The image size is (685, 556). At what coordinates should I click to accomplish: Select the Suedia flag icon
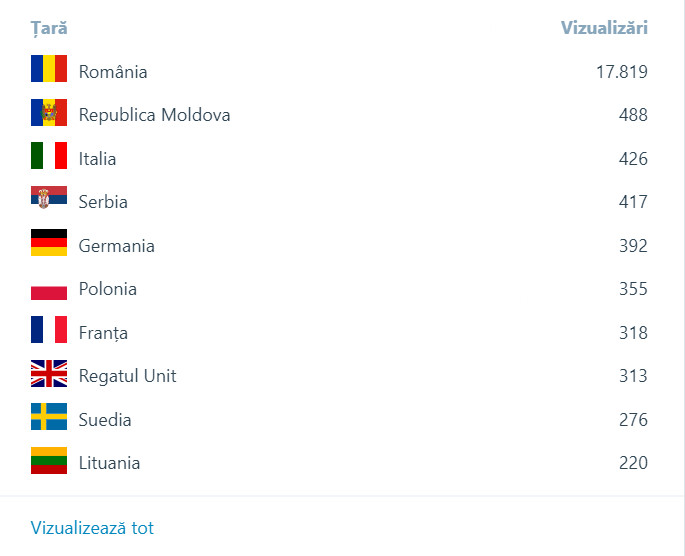point(49,419)
